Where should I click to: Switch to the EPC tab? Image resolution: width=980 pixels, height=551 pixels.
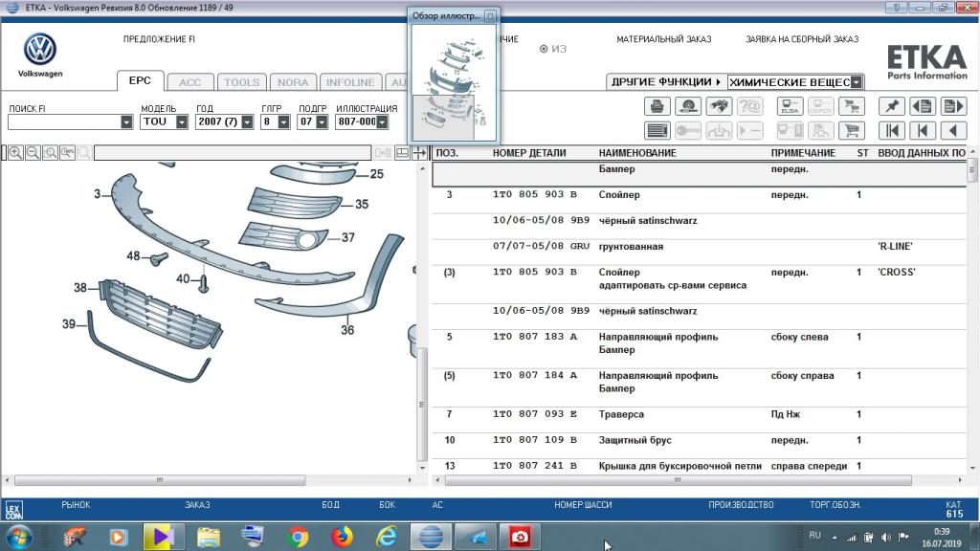pyautogui.click(x=140, y=80)
